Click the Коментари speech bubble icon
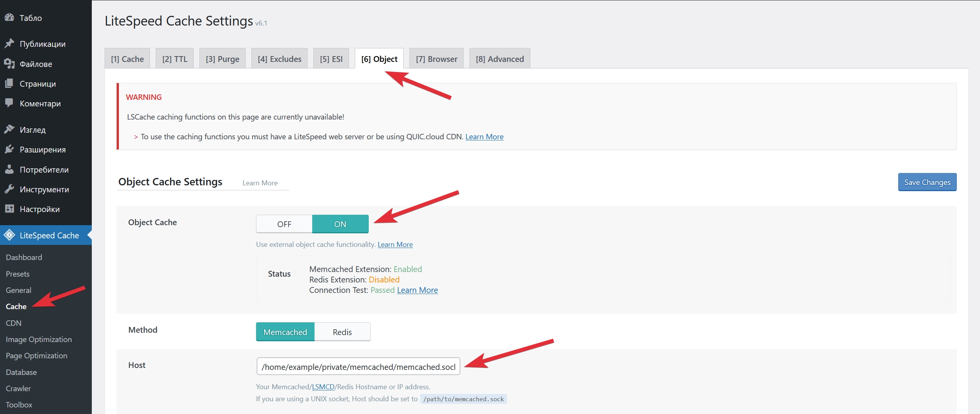 coord(9,103)
